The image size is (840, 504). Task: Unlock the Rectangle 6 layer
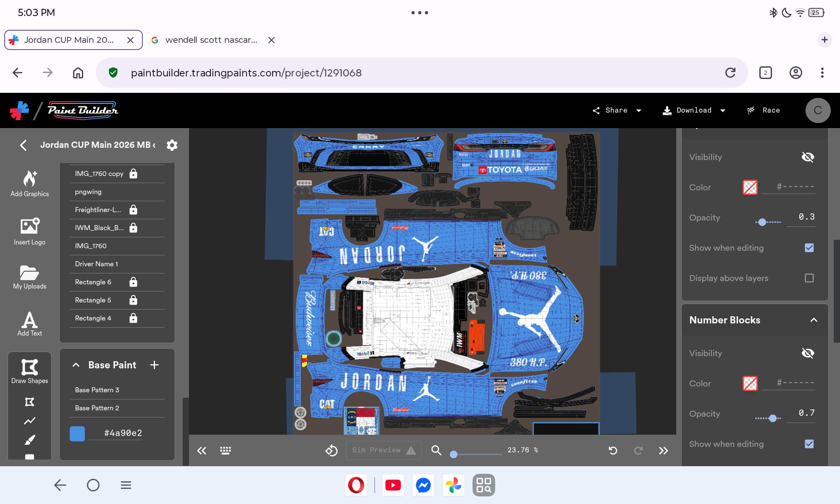click(134, 282)
